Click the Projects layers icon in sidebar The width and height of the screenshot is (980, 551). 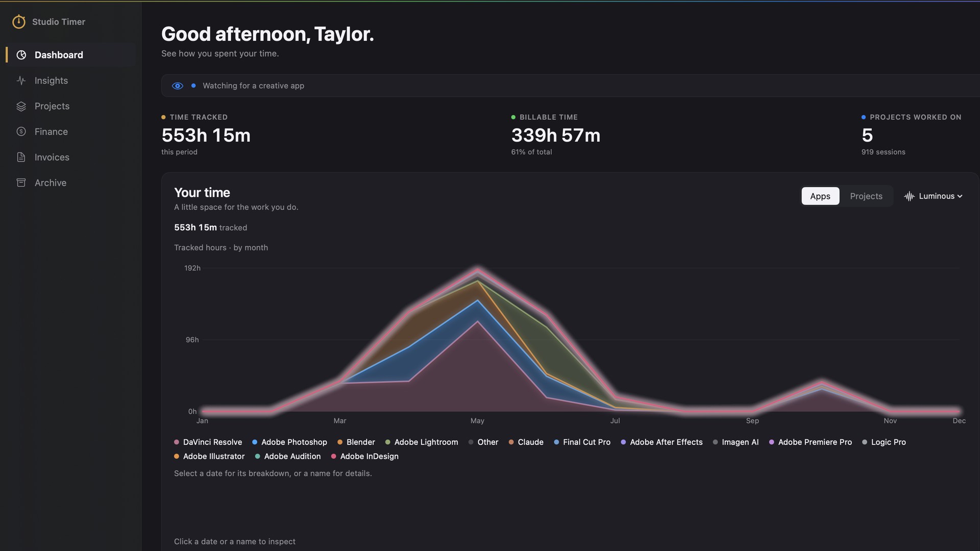pyautogui.click(x=21, y=106)
